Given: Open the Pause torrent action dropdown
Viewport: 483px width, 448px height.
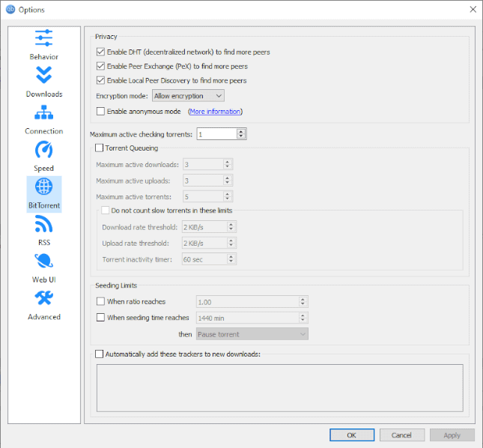Looking at the screenshot, I should 252,334.
